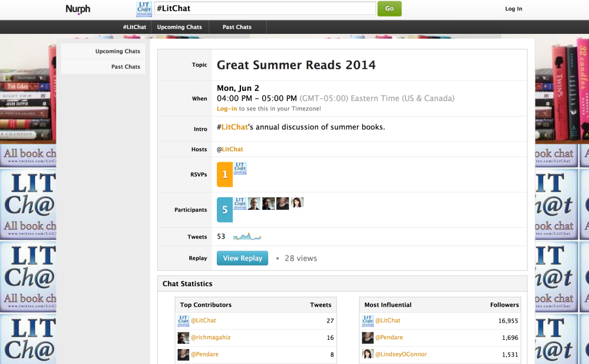Click follower count "1,696"

tap(510, 338)
